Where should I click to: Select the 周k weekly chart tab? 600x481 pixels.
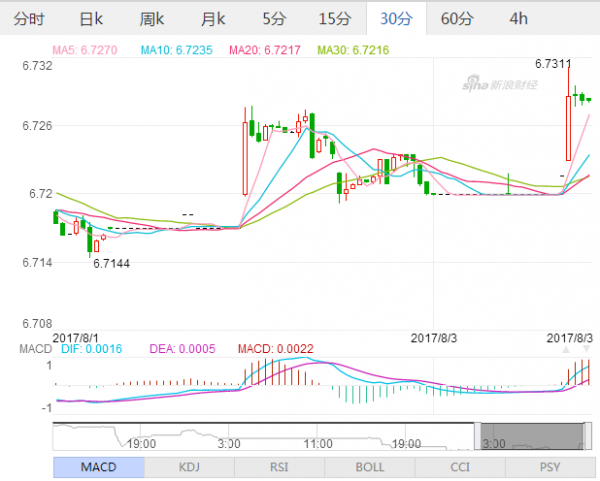pos(152,18)
